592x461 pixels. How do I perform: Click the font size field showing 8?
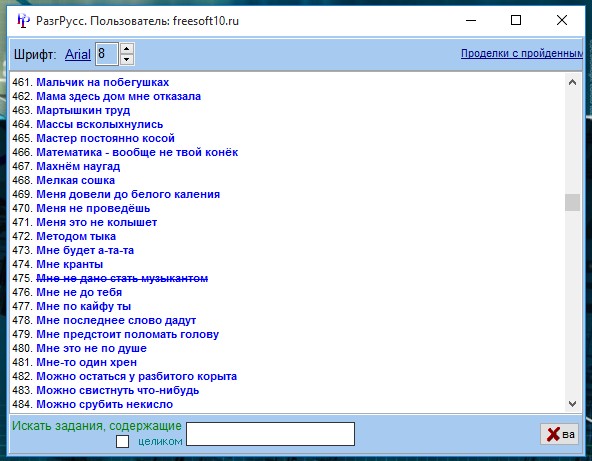(107, 54)
